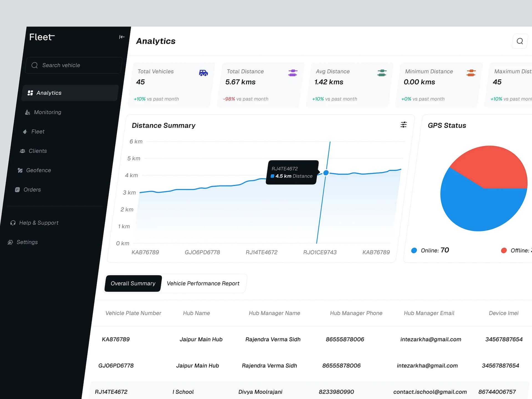This screenshot has width=532, height=399.
Task: Select plate number GJ06PD6778 in table
Action: 116,366
